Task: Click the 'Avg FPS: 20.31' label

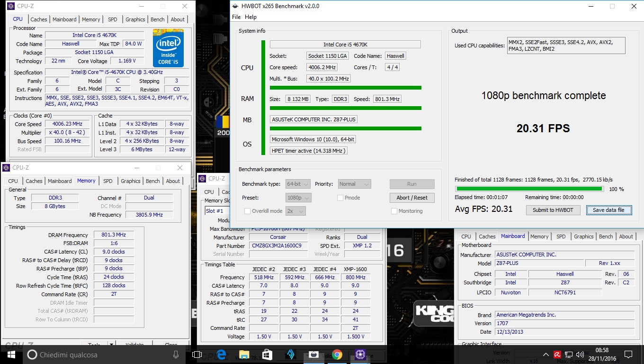Action: tap(483, 209)
